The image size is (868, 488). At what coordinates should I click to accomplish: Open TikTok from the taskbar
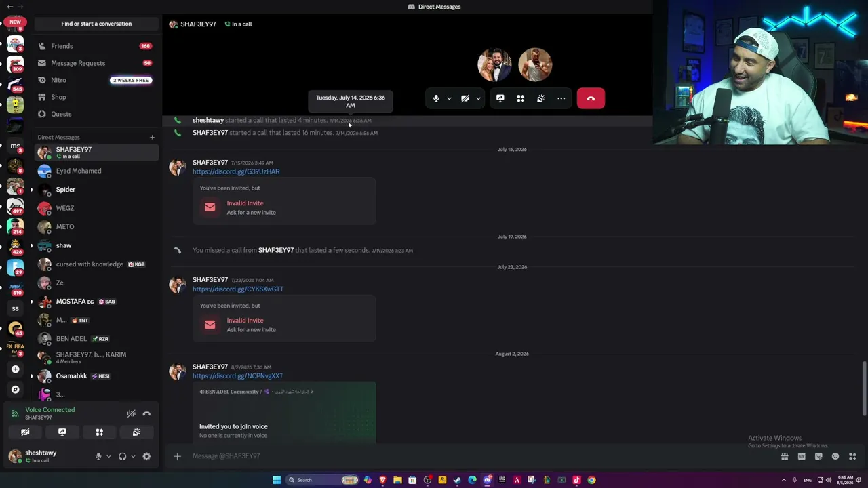[576, 480]
